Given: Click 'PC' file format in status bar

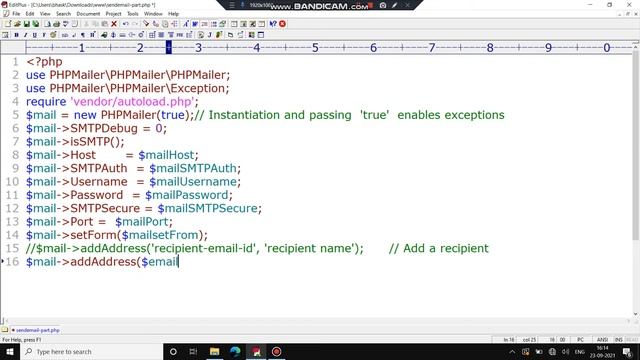Looking at the screenshot, I should (x=580, y=340).
